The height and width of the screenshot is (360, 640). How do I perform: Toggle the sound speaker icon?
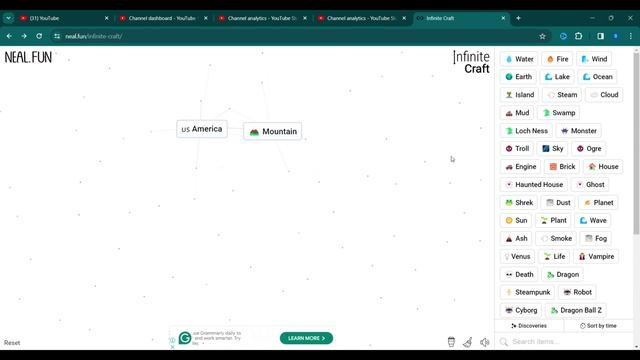point(484,342)
